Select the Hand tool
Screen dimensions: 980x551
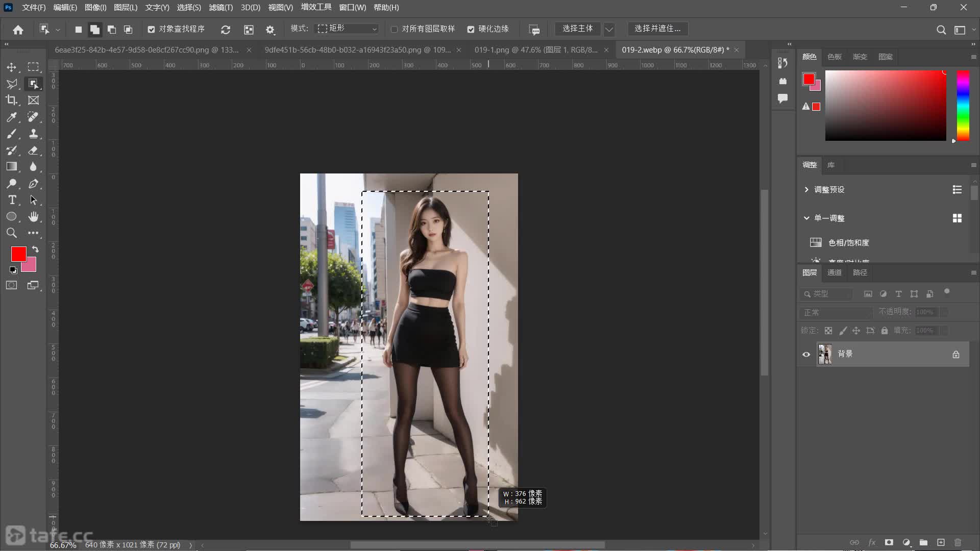tap(33, 217)
